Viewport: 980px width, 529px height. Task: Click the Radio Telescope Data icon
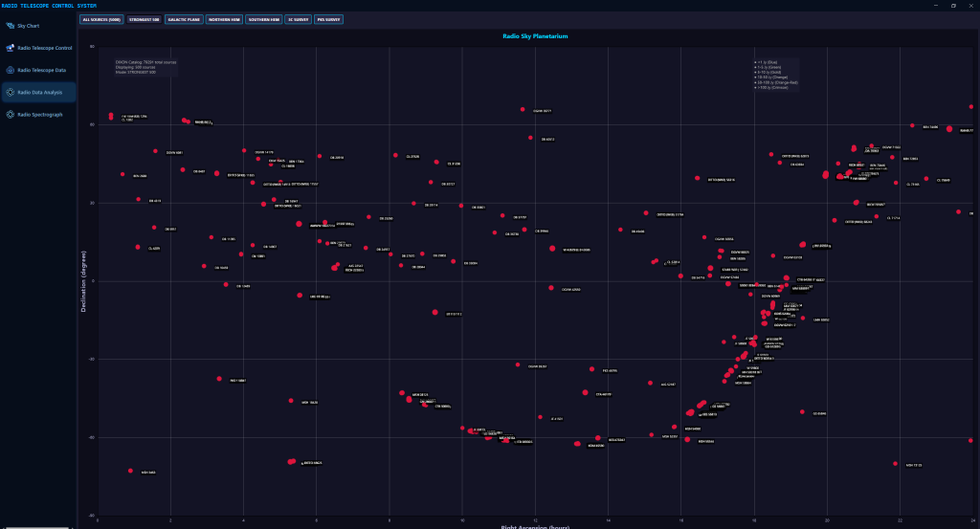click(10, 70)
